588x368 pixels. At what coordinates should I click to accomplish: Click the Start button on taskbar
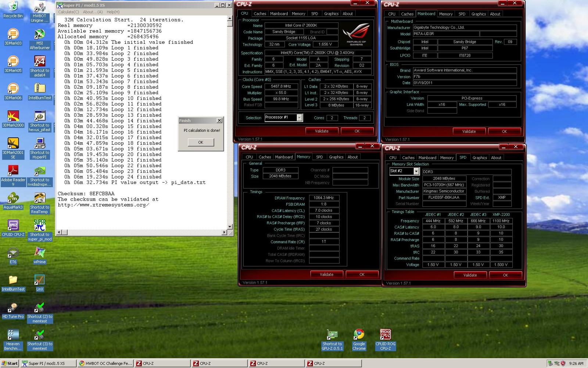click(10, 363)
